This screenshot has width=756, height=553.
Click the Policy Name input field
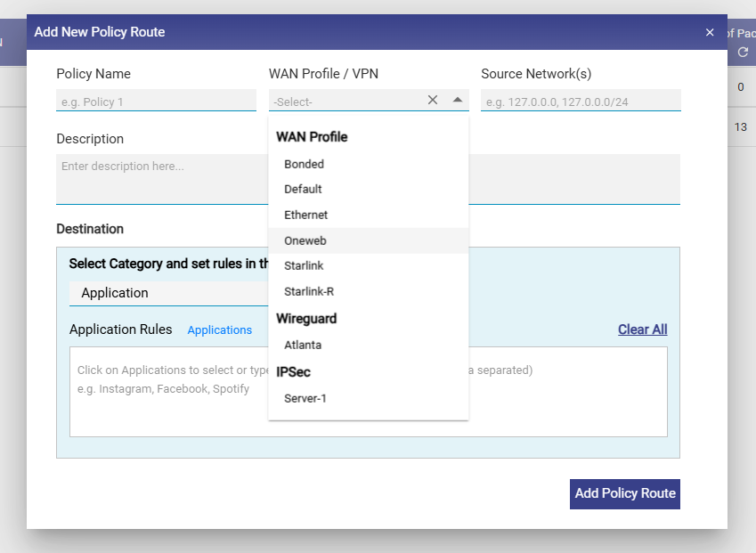click(x=156, y=102)
